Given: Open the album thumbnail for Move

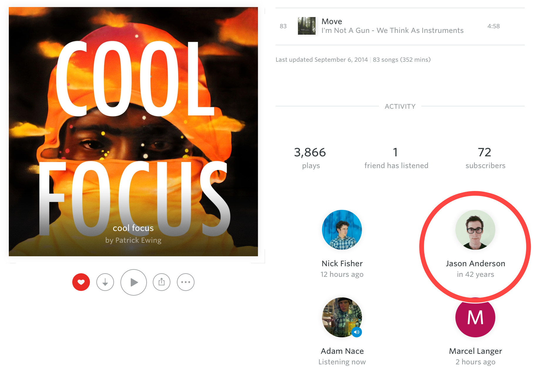Looking at the screenshot, I should (307, 26).
